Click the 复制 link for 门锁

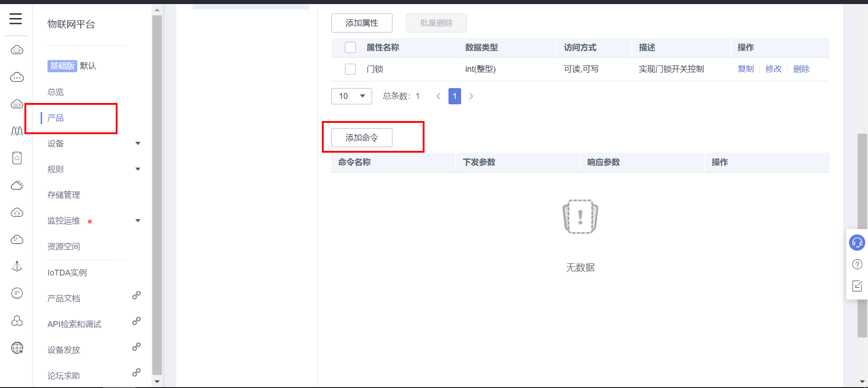tap(746, 69)
